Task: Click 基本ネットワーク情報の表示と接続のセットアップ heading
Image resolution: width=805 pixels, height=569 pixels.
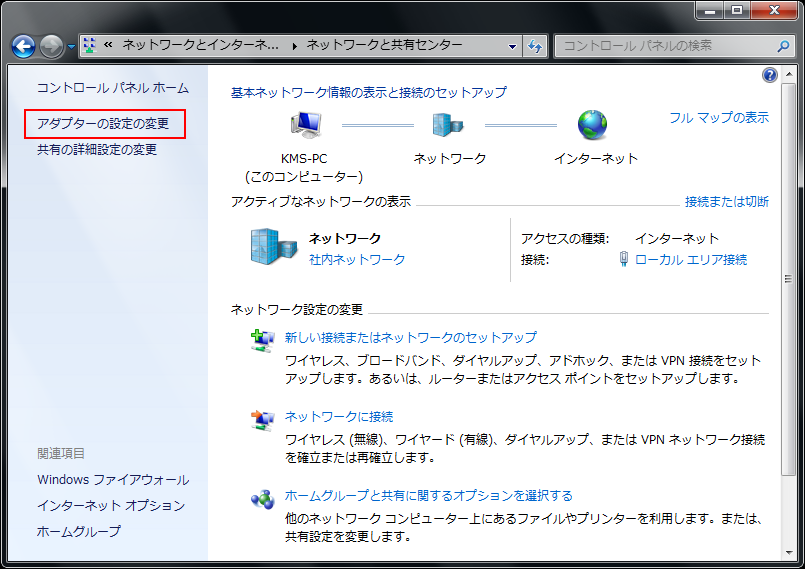Action: coord(369,92)
